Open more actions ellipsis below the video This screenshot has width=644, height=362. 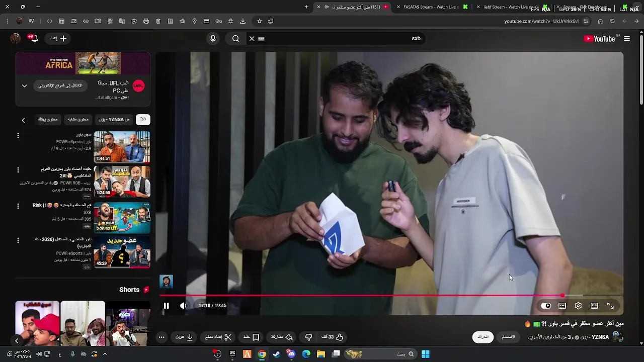coord(162,337)
